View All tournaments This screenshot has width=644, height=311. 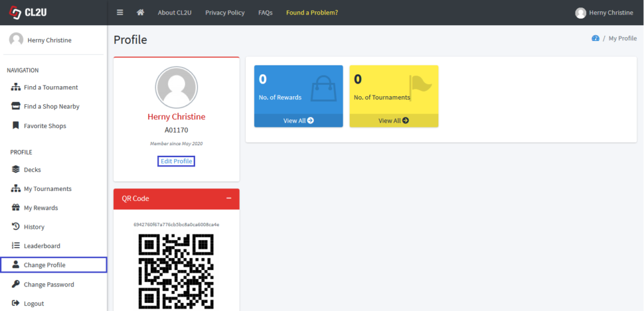pyautogui.click(x=394, y=121)
